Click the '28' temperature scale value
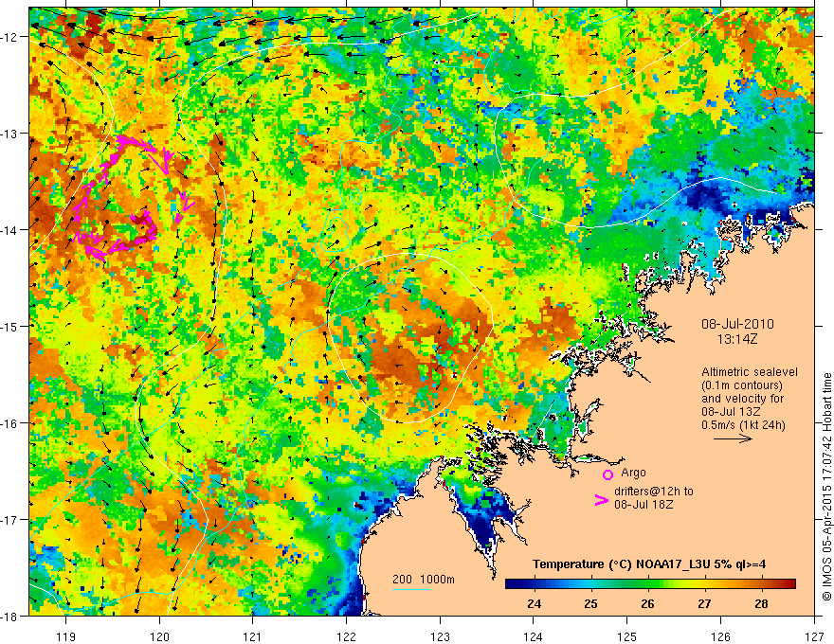The image size is (834, 644). point(761,603)
